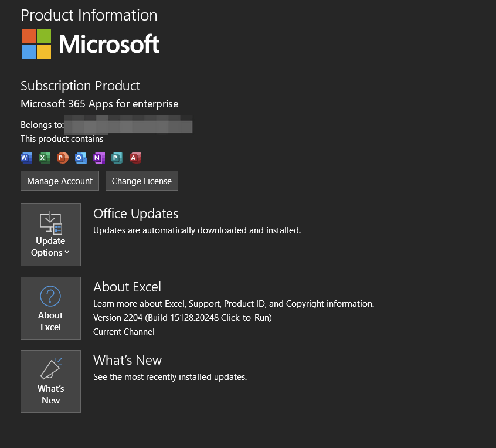Expand the Update Options dropdown
This screenshot has width=496, height=448.
[50, 235]
